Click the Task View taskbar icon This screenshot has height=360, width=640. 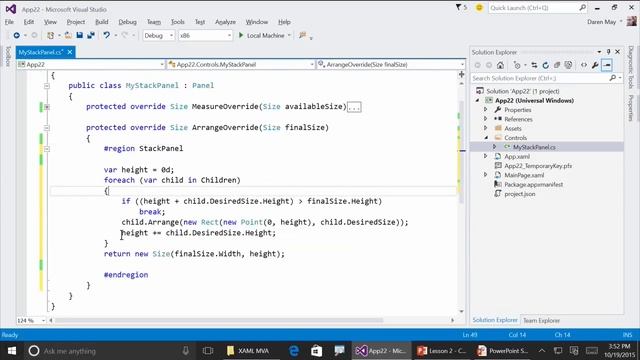click(x=208, y=351)
